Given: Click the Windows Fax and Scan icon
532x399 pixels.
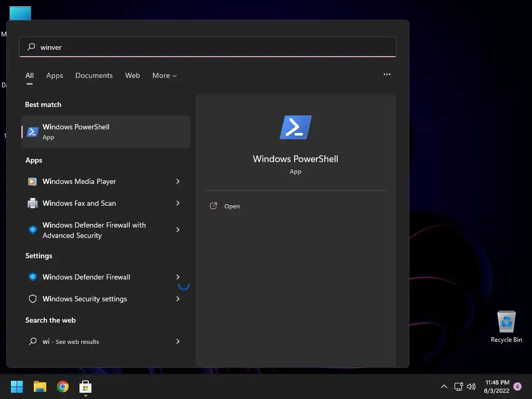Looking at the screenshot, I should pyautogui.click(x=33, y=203).
